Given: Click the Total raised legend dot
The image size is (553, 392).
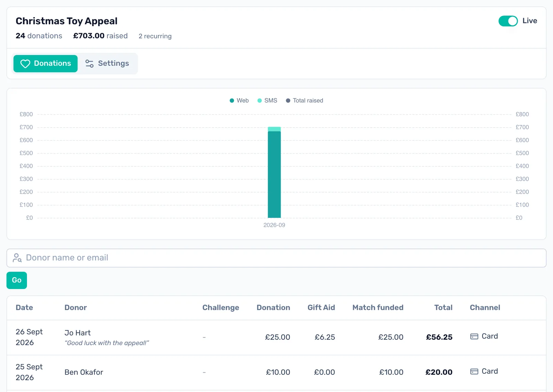Looking at the screenshot, I should pyautogui.click(x=288, y=101).
